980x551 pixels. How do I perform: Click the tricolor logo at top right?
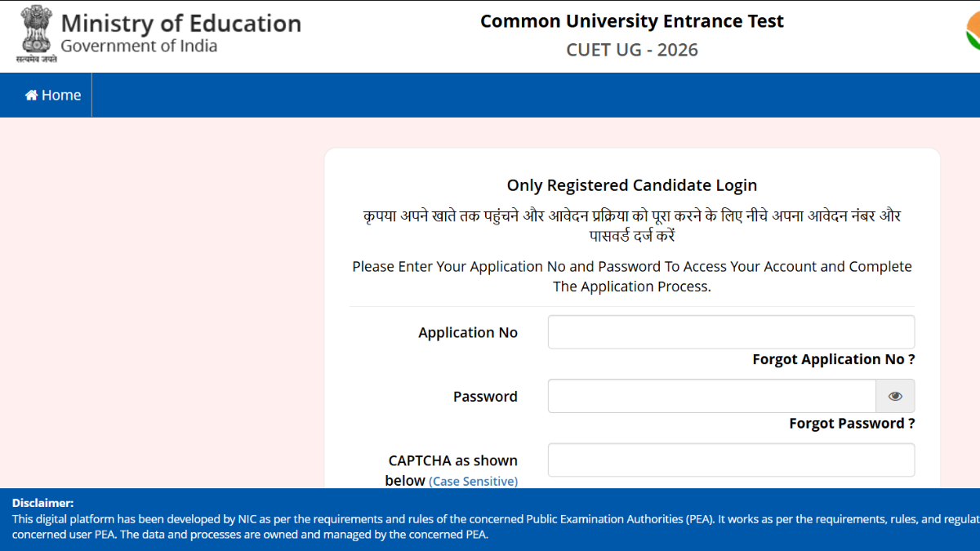pos(973,33)
